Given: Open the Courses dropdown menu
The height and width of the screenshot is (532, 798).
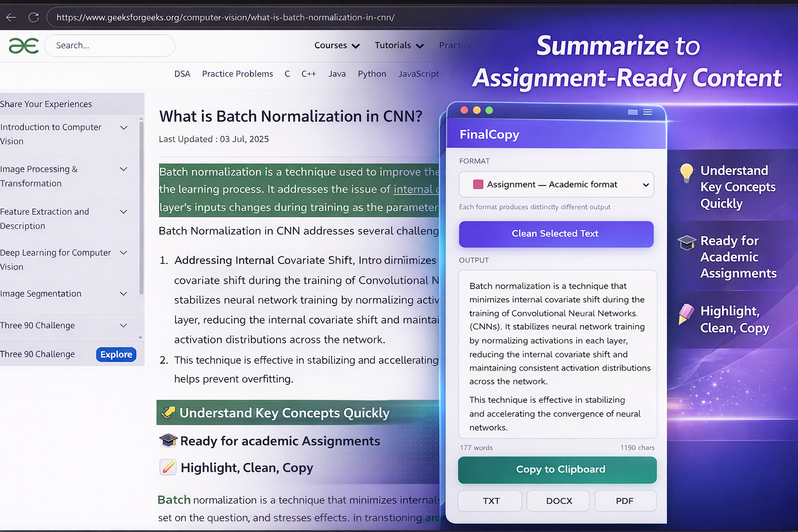Looking at the screenshot, I should point(337,45).
